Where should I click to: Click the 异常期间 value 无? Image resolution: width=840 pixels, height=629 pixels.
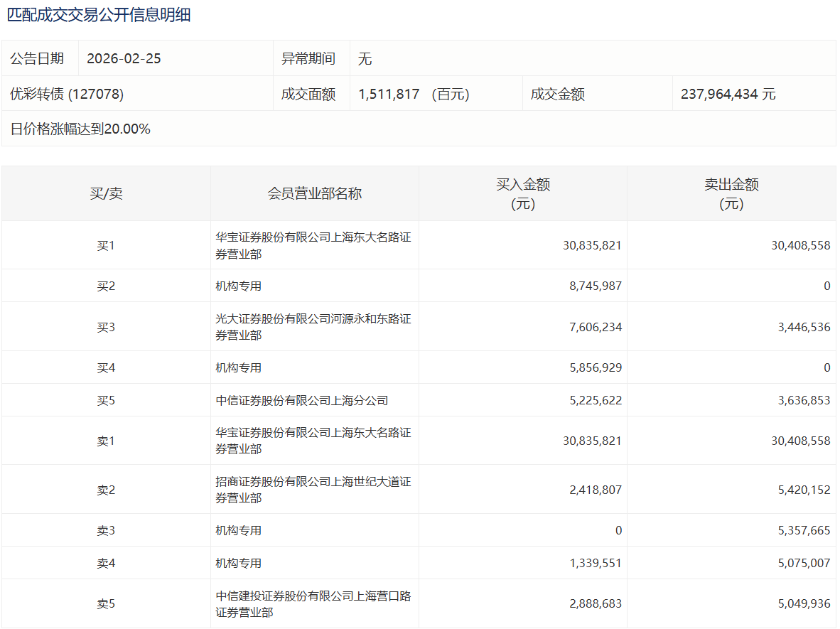click(x=365, y=58)
